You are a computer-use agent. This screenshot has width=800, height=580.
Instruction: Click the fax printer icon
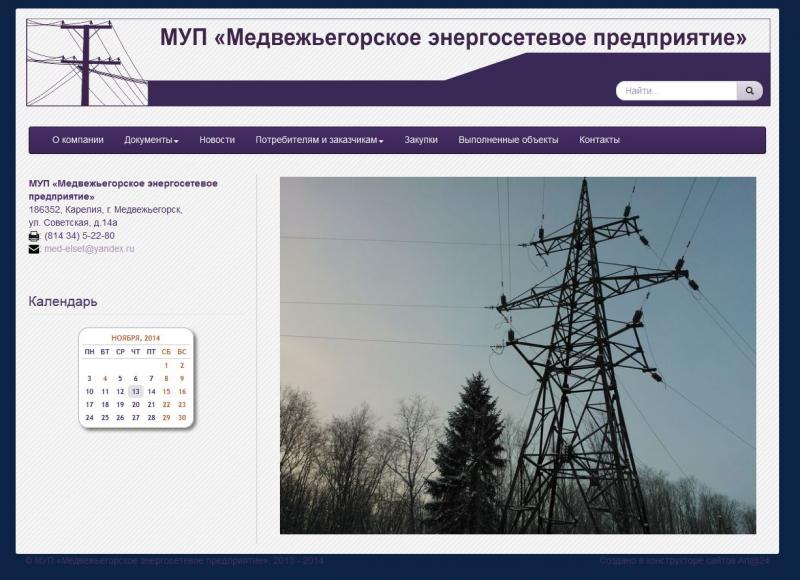coord(34,236)
